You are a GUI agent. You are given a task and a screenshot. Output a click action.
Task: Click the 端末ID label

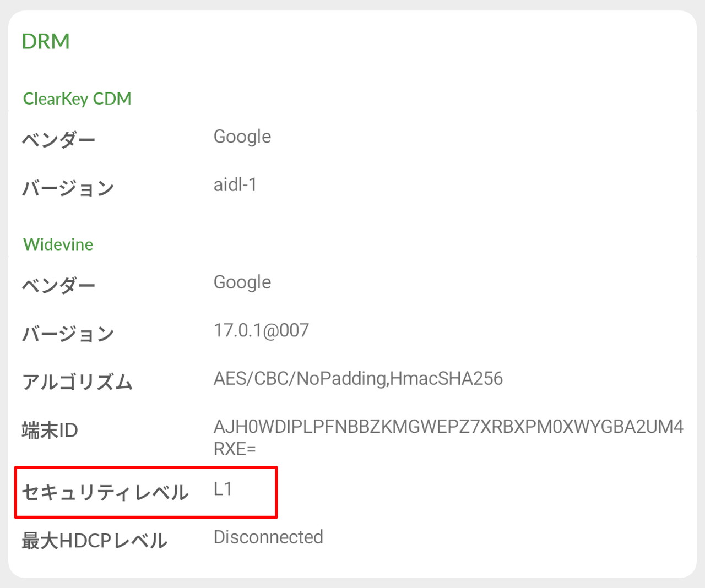(x=50, y=430)
